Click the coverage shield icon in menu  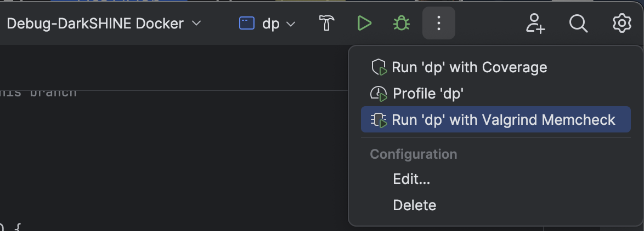(x=379, y=68)
